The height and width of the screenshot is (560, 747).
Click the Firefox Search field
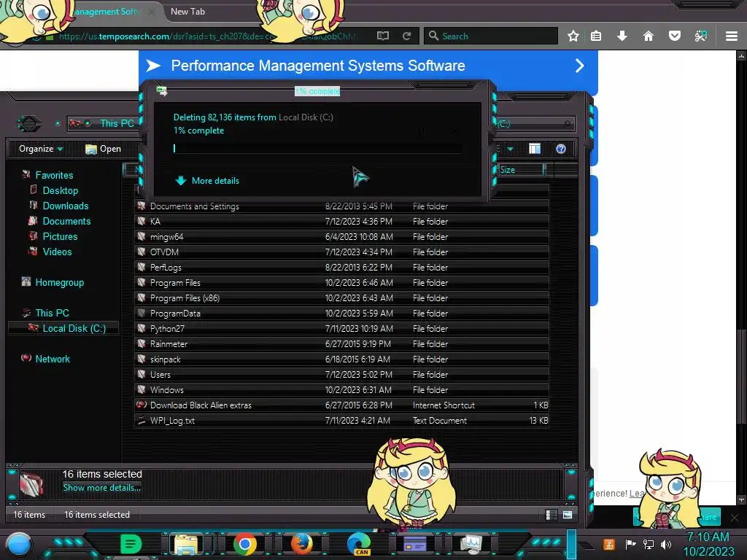pos(491,36)
